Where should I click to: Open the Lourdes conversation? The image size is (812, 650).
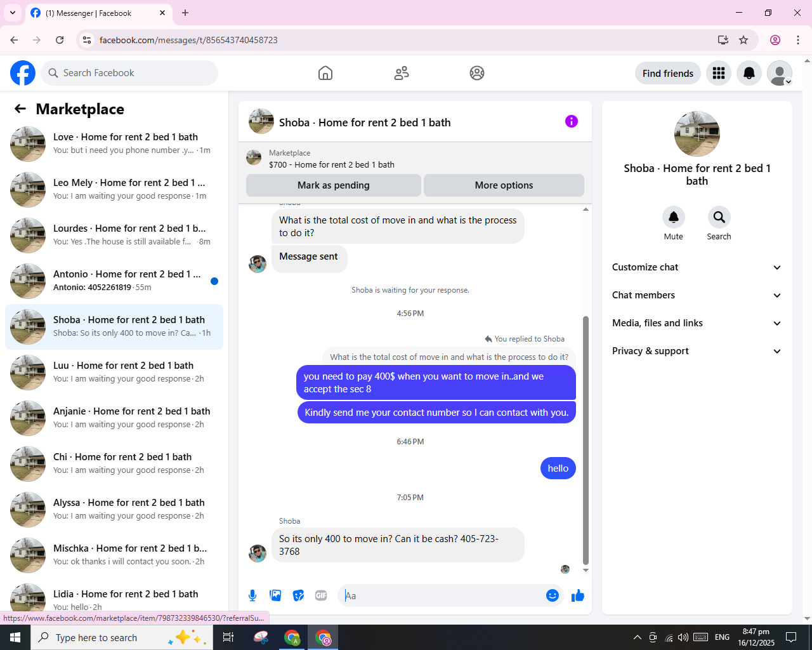click(114, 235)
